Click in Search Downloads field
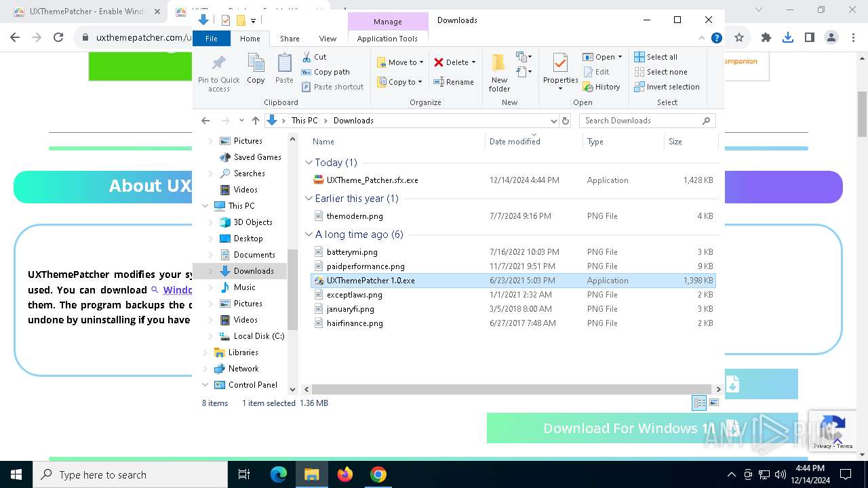This screenshot has width=868, height=488. (647, 121)
